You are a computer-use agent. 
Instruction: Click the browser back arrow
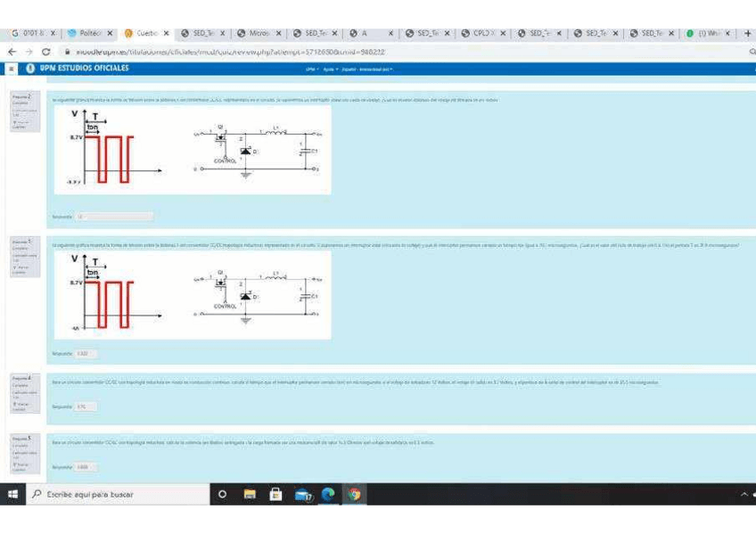pyautogui.click(x=10, y=53)
